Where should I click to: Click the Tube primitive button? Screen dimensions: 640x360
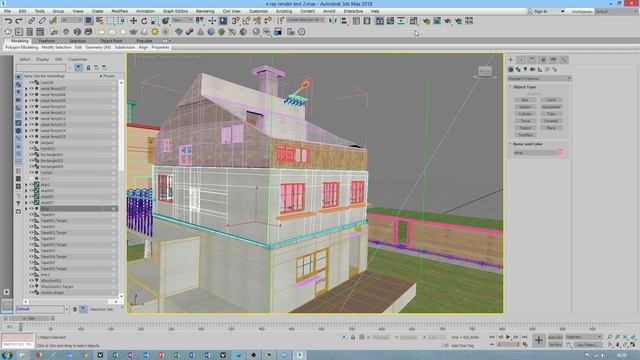[551, 114]
